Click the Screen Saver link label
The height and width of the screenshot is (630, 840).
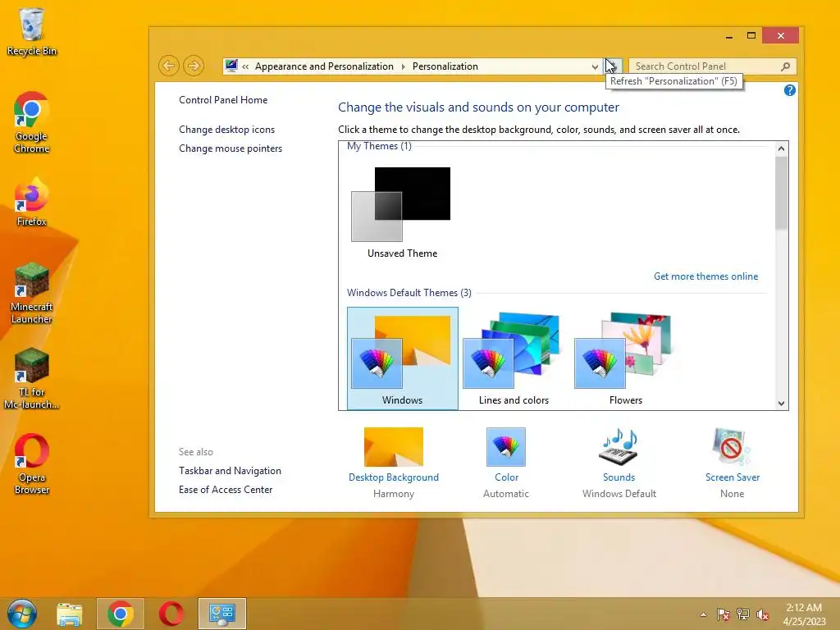click(x=732, y=477)
